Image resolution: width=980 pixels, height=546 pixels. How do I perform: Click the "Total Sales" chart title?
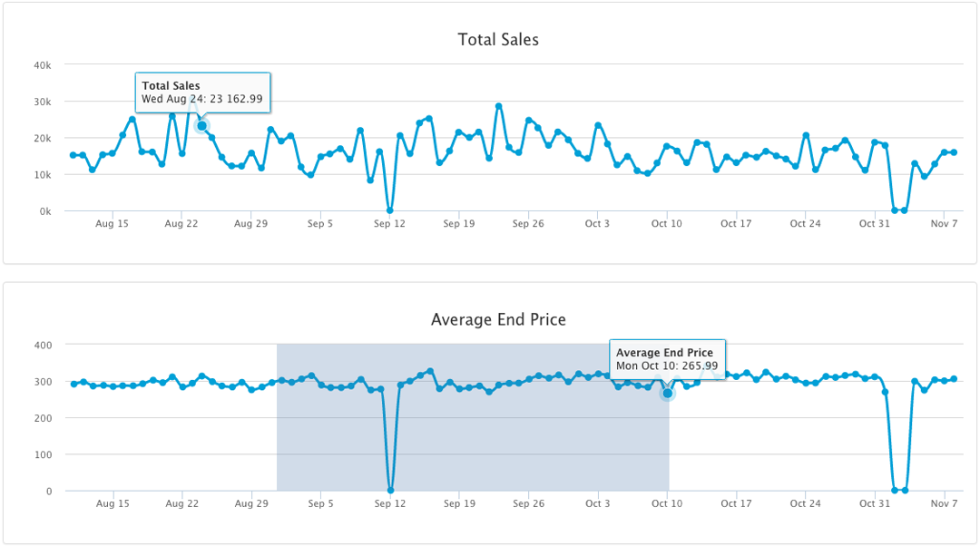tap(498, 40)
